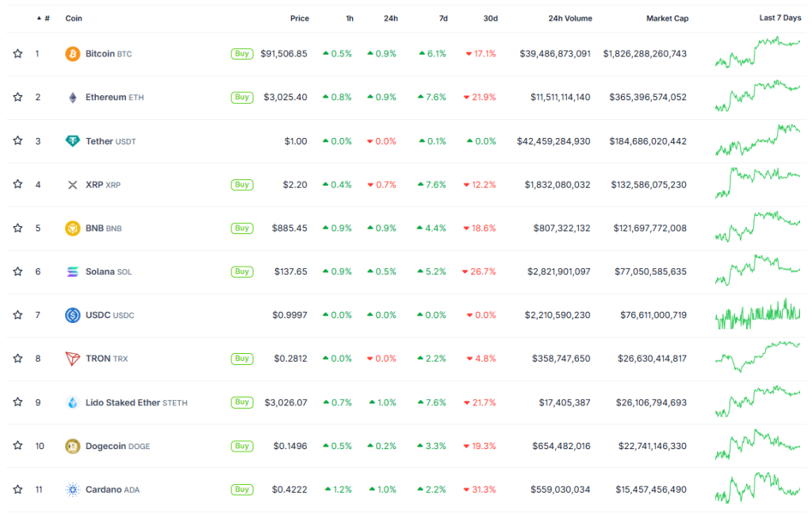Screen dimensions: 812x515
Task: Open USDC 7-day sparkline chart
Action: (757, 315)
